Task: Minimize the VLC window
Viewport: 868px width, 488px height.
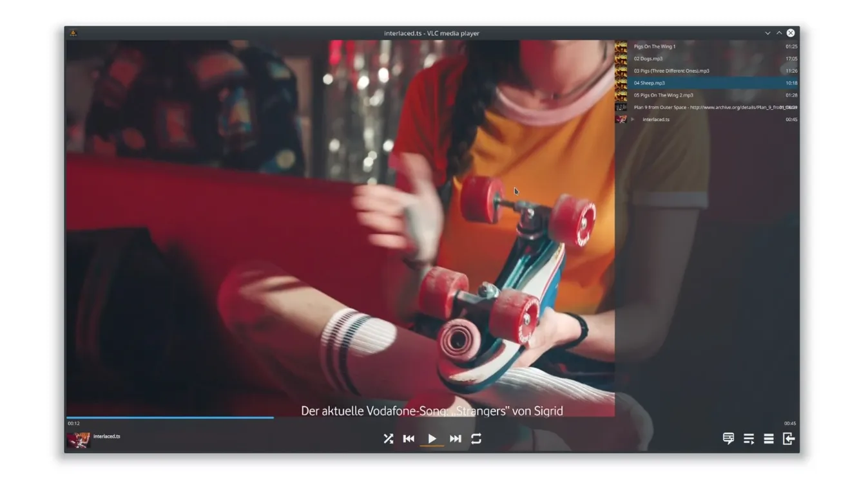Action: coord(767,33)
